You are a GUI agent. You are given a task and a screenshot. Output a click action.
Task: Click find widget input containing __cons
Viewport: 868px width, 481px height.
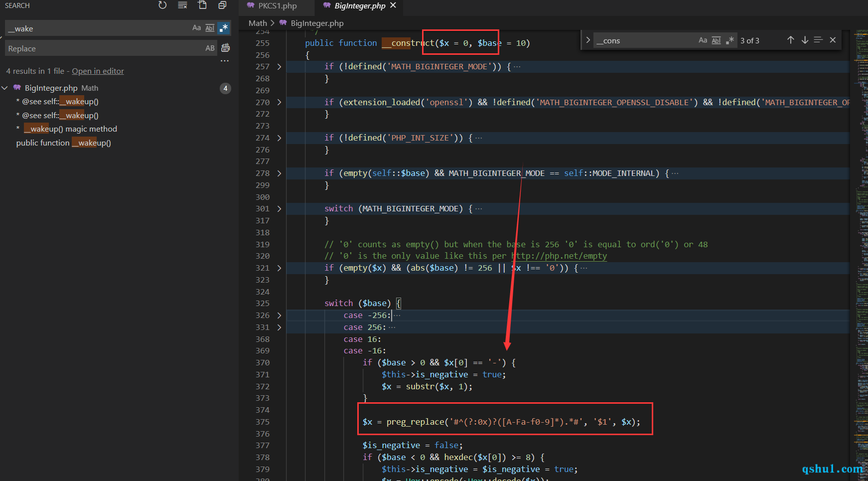tap(645, 41)
